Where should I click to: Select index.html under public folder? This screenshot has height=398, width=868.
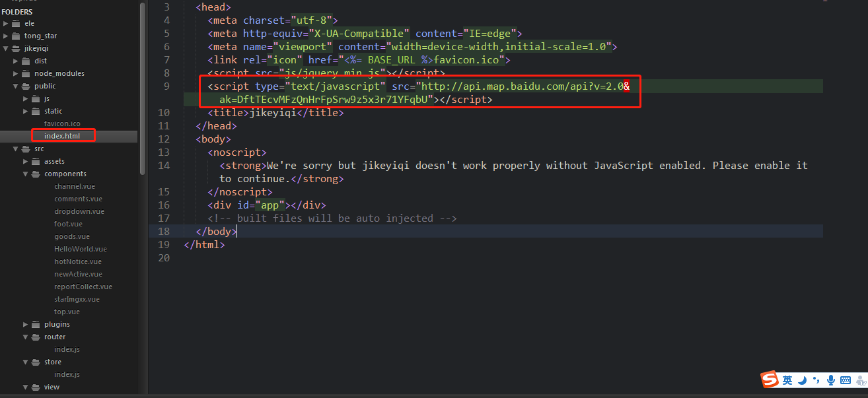(62, 136)
